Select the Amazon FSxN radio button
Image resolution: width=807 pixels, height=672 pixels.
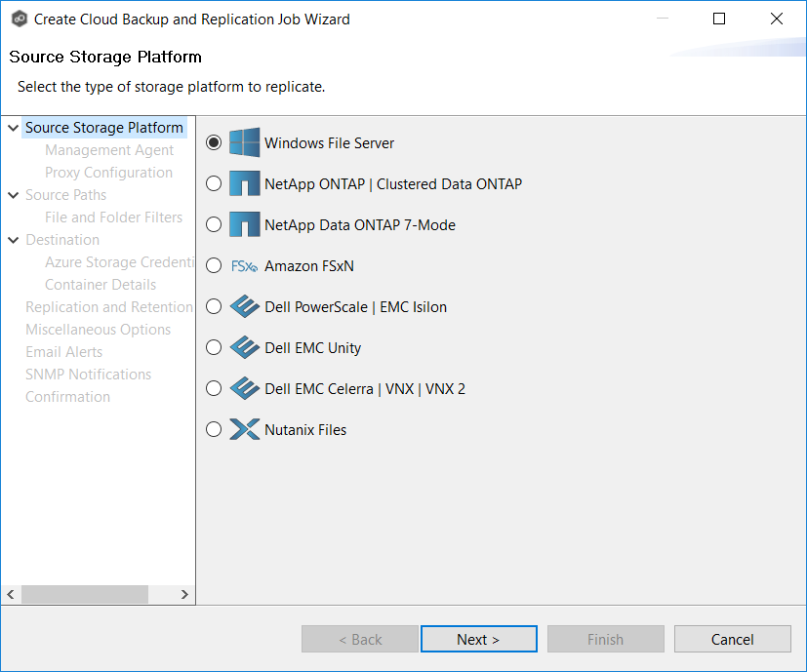tap(213, 264)
